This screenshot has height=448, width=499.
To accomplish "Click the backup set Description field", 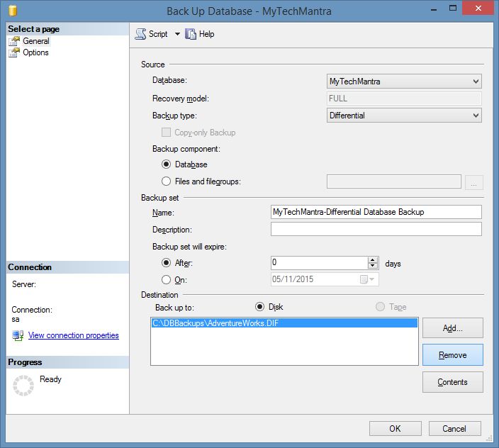I will click(376, 229).
